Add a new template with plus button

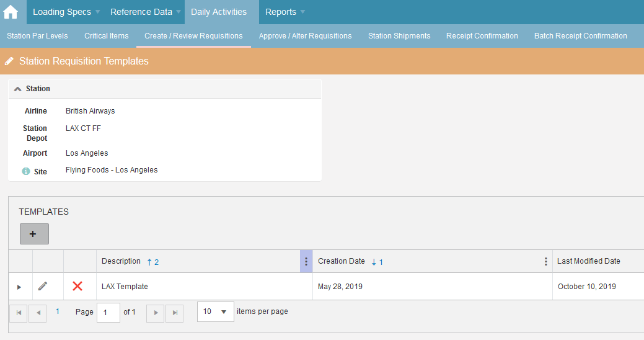(35, 234)
